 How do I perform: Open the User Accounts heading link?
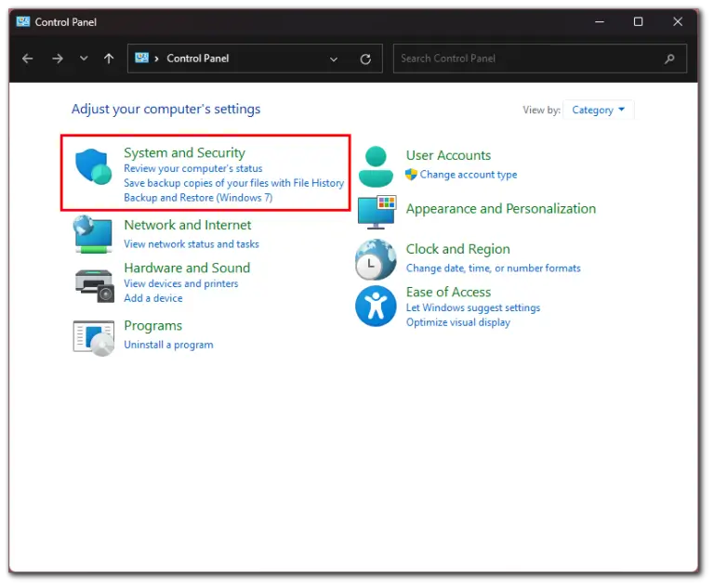coord(448,156)
